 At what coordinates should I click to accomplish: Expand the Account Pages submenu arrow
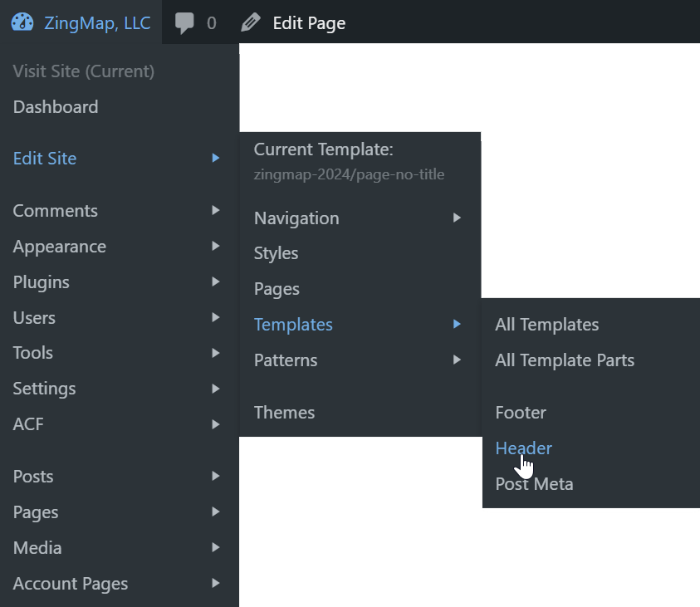[216, 584]
